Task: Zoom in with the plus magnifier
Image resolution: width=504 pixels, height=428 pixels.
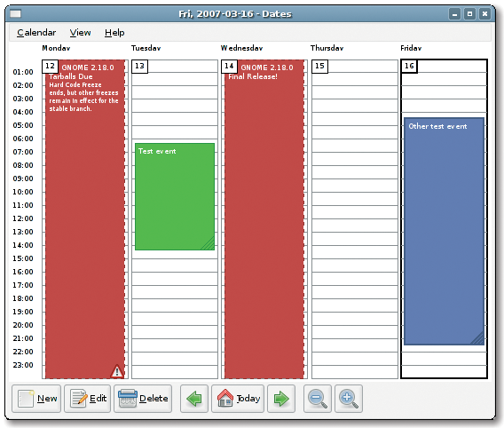Action: click(349, 399)
